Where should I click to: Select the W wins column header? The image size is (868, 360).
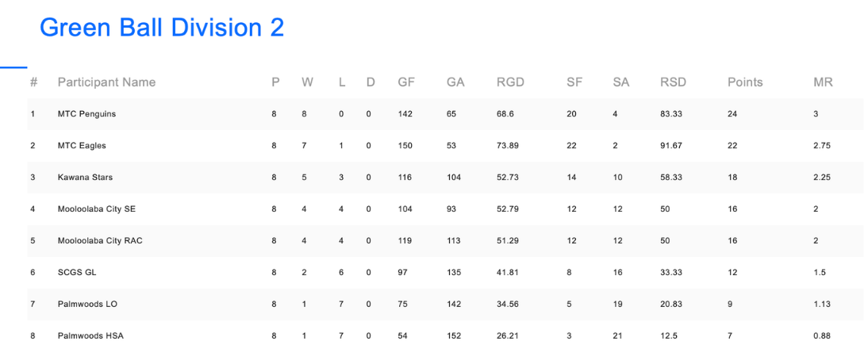pos(307,82)
